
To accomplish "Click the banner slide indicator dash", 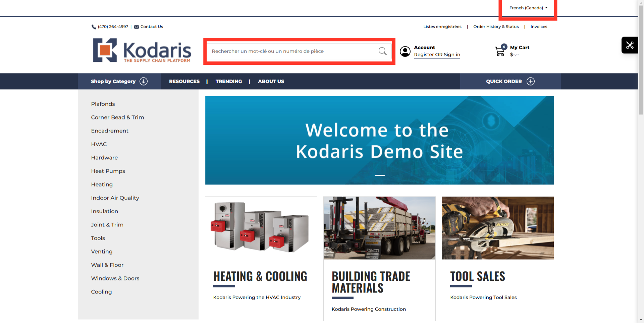I will click(x=379, y=175).
